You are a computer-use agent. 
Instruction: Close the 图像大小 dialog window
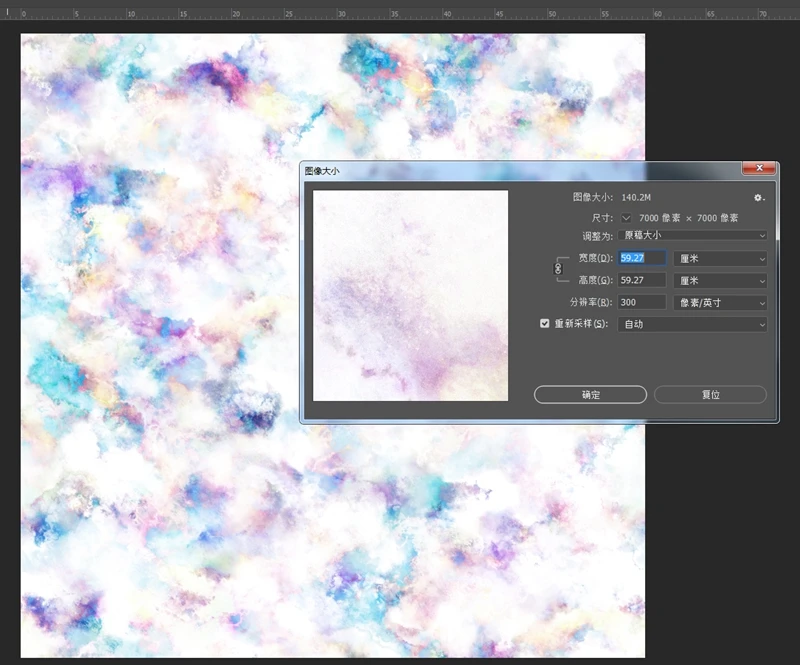pyautogui.click(x=759, y=170)
